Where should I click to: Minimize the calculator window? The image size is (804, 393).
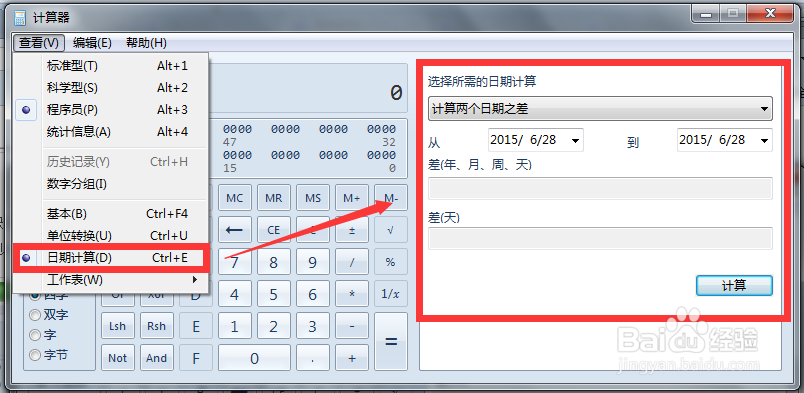pyautogui.click(x=706, y=15)
